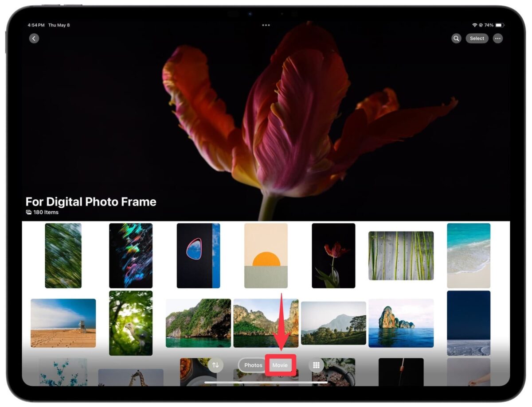Open the turquoise beach waves photo
Image resolution: width=532 pixels, height=407 pixels.
(x=469, y=256)
